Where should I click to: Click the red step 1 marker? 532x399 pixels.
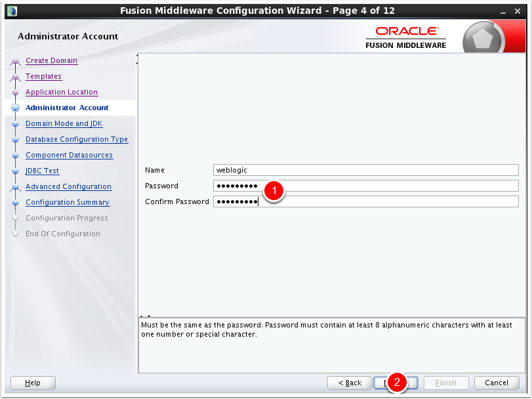[x=276, y=190]
